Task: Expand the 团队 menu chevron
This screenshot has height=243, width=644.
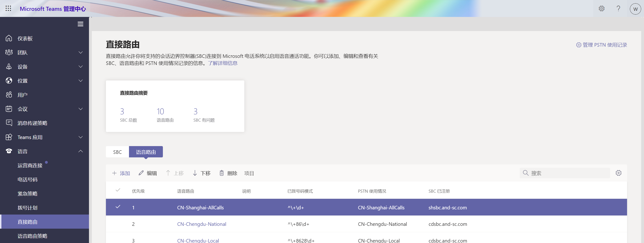Action: point(80,52)
